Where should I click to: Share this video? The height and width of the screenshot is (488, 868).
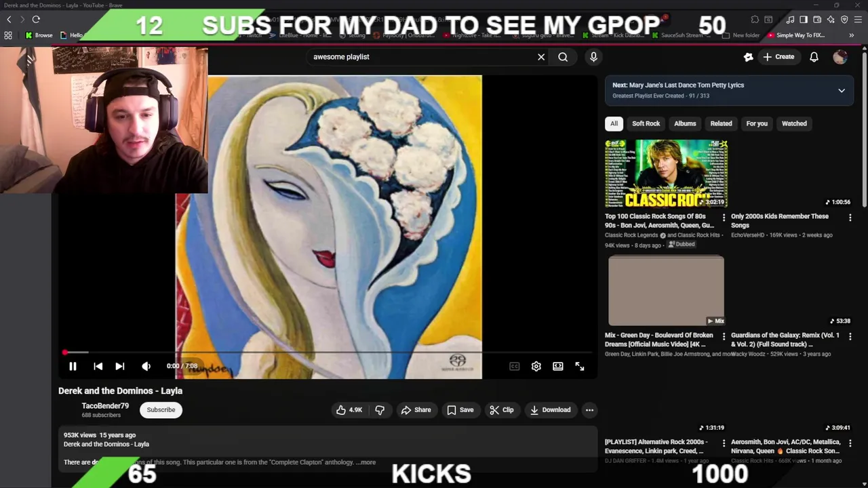click(416, 409)
